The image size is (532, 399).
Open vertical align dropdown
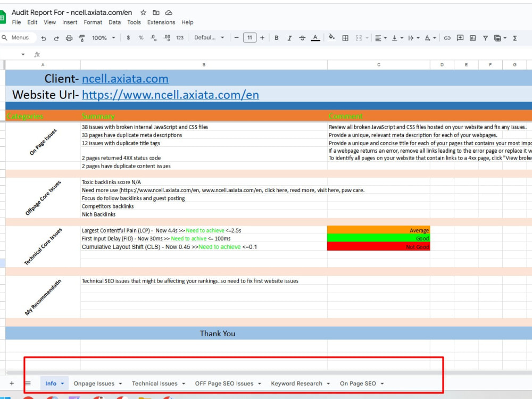click(397, 38)
